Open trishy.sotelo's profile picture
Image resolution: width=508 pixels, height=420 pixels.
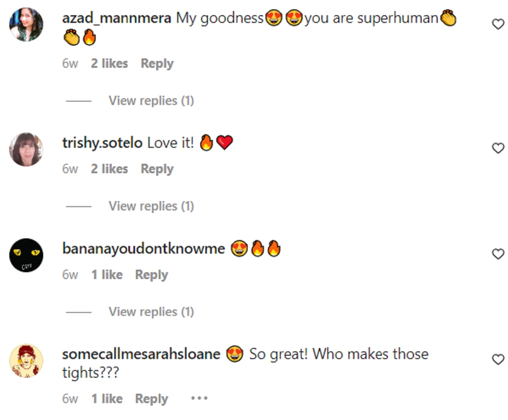pyautogui.click(x=26, y=149)
